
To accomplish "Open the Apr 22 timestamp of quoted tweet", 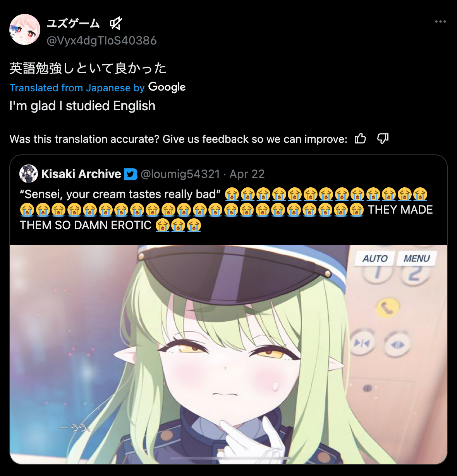I will [247, 174].
